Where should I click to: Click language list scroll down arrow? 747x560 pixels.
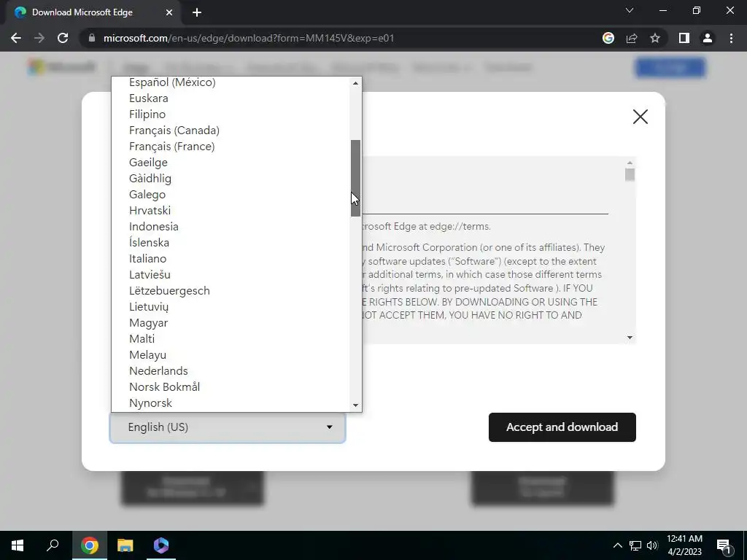click(x=355, y=405)
